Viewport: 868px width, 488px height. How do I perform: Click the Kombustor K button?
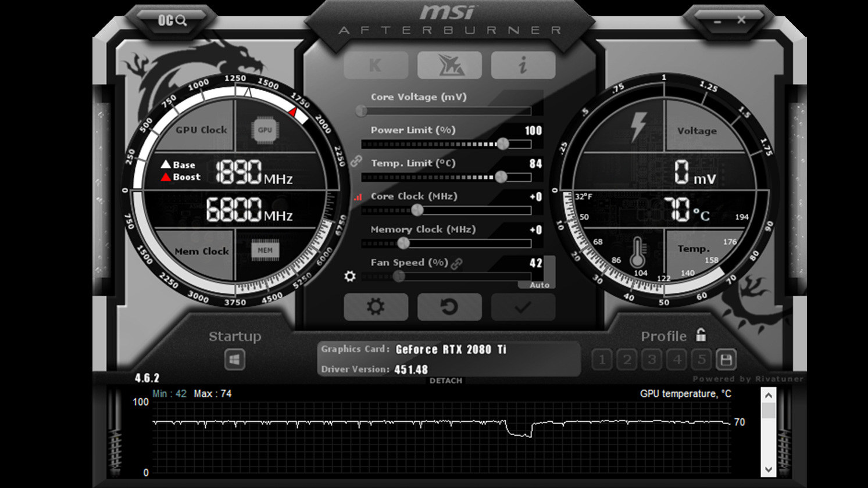[x=375, y=65]
